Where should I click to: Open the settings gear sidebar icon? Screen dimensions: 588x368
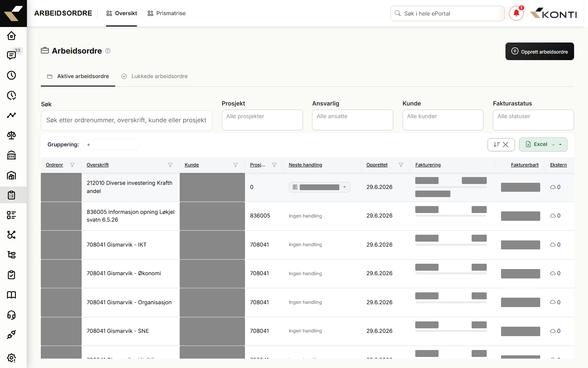[11, 358]
